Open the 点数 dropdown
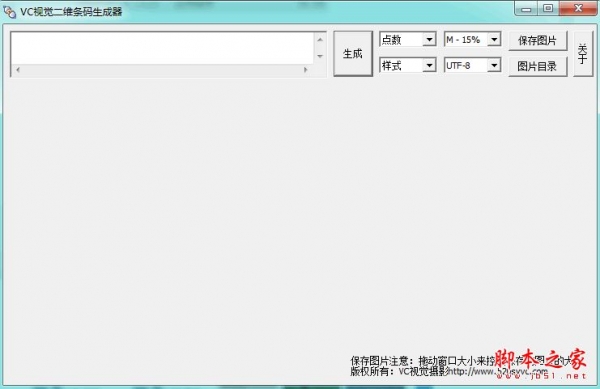This screenshot has width=600, height=389. pos(408,39)
